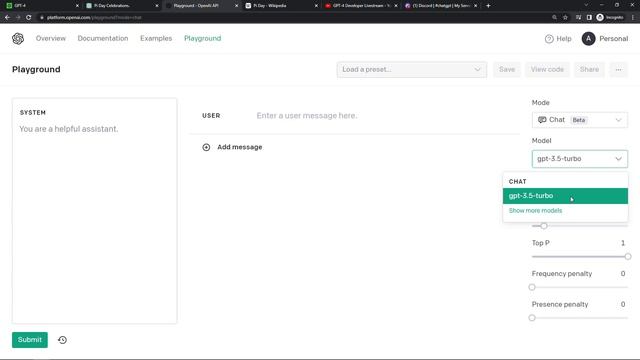Open the Examples nav item
This screenshot has height=360, width=640.
[156, 38]
